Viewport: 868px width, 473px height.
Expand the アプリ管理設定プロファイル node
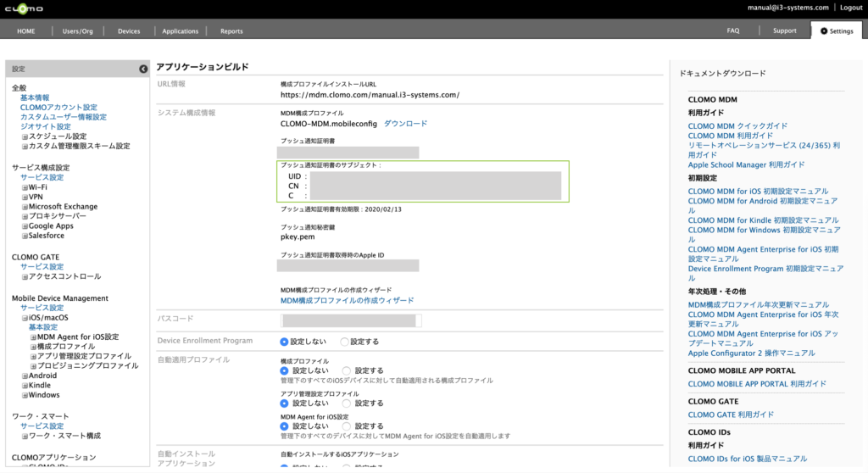[33, 357]
